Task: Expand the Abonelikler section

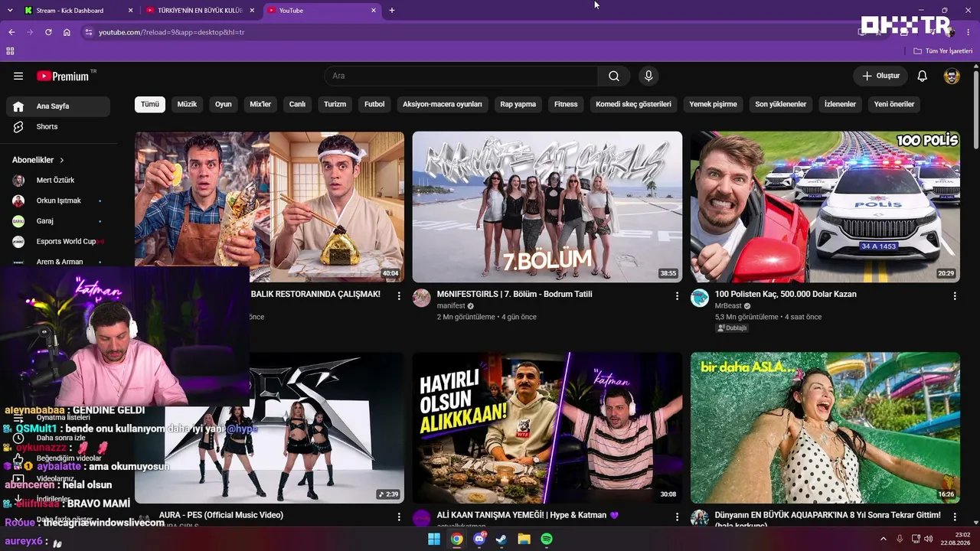Action: click(38, 160)
